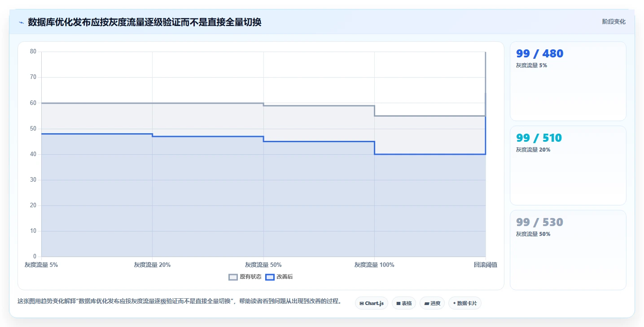Click the 灰度流量 20% caption in second card
This screenshot has width=644, height=327.
tap(533, 149)
